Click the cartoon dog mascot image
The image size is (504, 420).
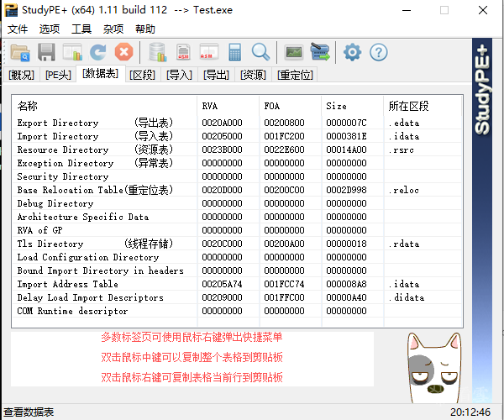pyautogui.click(x=434, y=368)
